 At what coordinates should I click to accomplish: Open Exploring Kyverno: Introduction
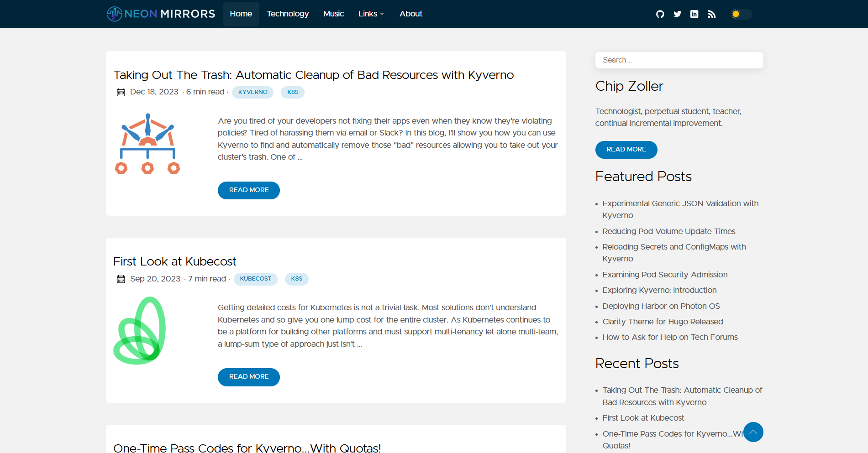click(x=659, y=290)
